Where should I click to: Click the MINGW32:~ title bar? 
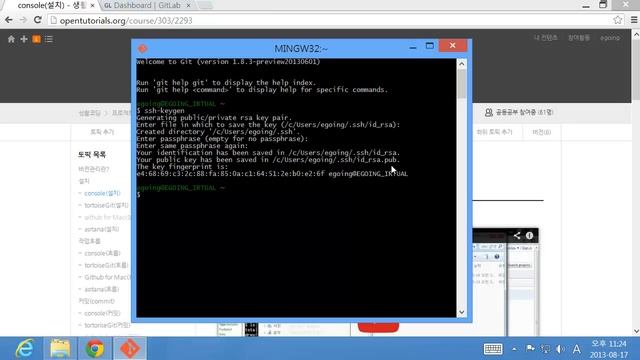[x=301, y=49]
